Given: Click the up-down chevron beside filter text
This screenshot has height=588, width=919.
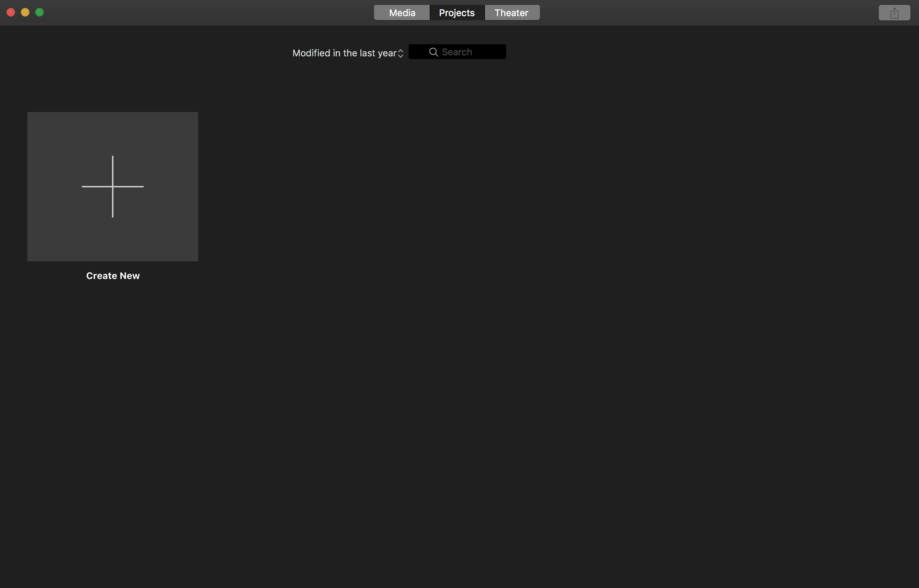Looking at the screenshot, I should [401, 53].
